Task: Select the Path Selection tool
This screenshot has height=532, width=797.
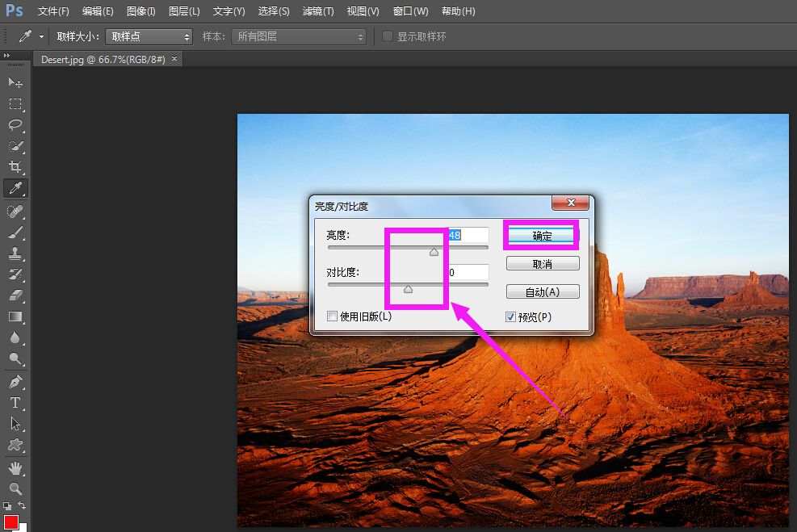Action: (15, 424)
